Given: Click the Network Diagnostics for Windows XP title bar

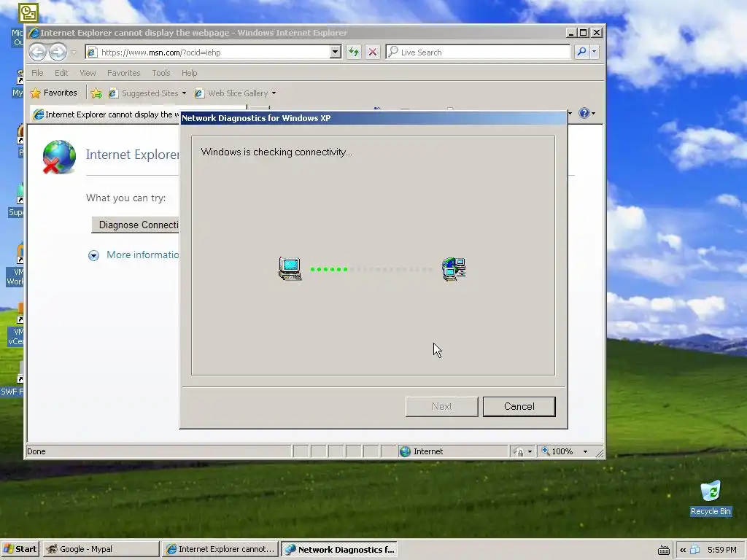Looking at the screenshot, I should coord(373,118).
